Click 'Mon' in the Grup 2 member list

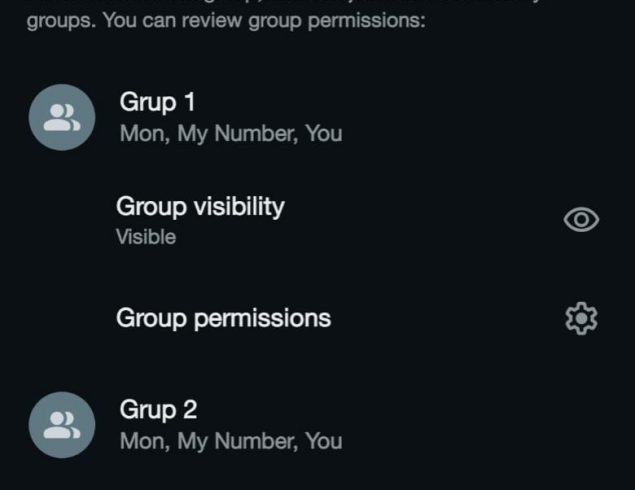[144, 441]
